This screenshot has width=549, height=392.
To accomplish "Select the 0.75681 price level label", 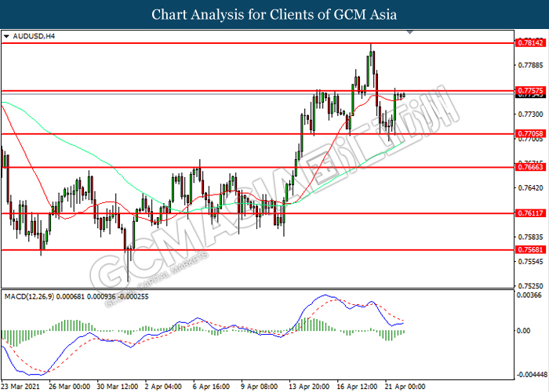I will pos(531,249).
